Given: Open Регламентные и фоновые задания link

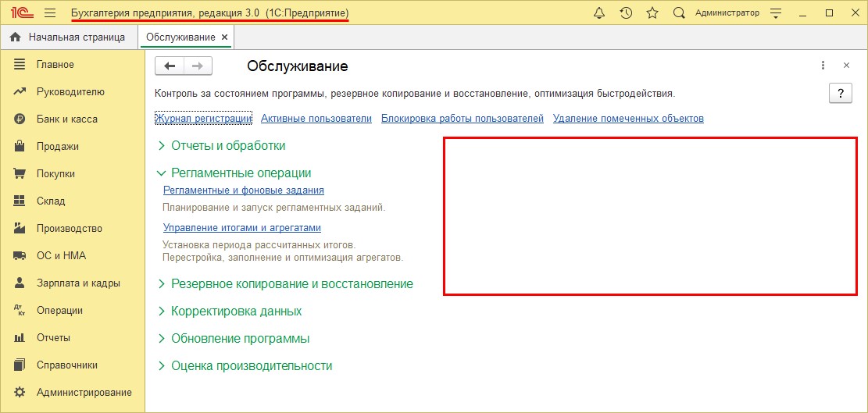Looking at the screenshot, I should [x=243, y=190].
